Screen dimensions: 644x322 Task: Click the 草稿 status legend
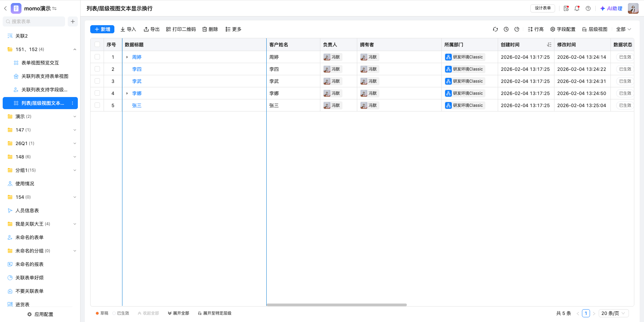[x=102, y=313]
